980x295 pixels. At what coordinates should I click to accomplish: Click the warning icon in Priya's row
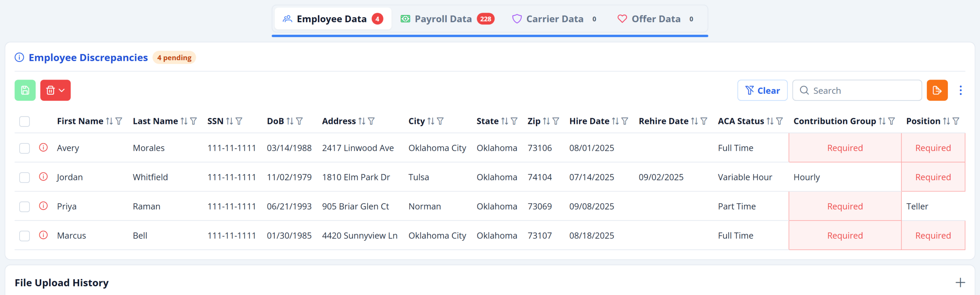[43, 206]
